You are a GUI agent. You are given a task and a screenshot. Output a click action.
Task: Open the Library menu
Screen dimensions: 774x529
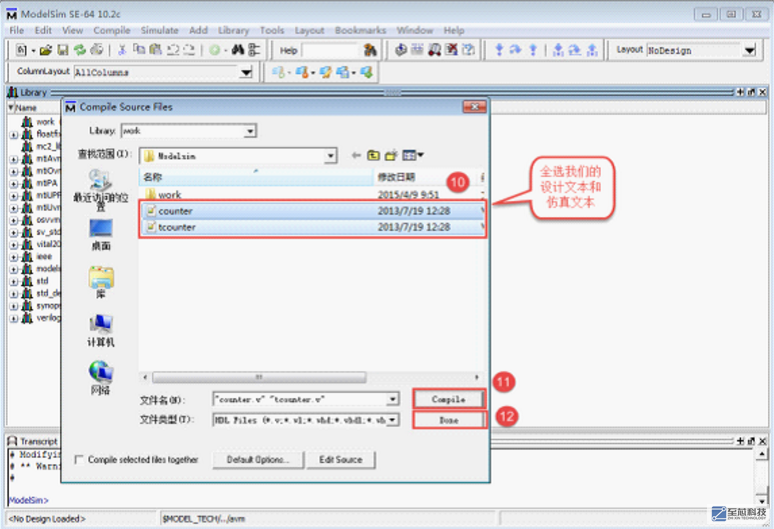pos(233,31)
